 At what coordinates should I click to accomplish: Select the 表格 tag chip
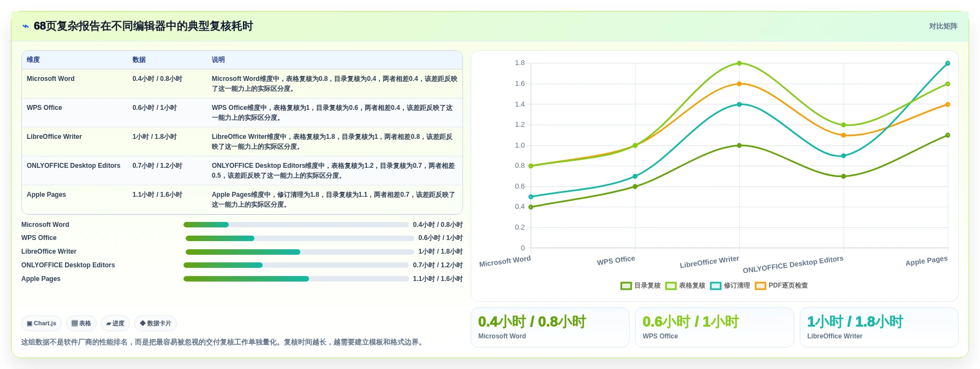pyautogui.click(x=81, y=324)
